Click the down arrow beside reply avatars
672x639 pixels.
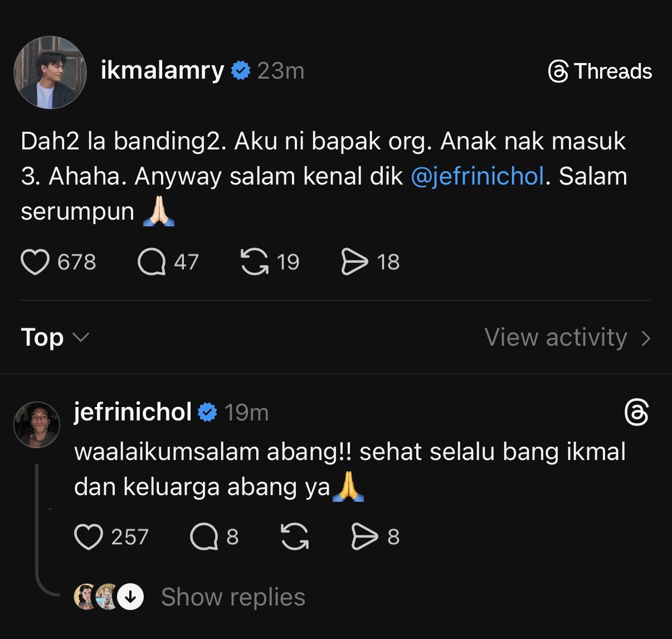131,597
